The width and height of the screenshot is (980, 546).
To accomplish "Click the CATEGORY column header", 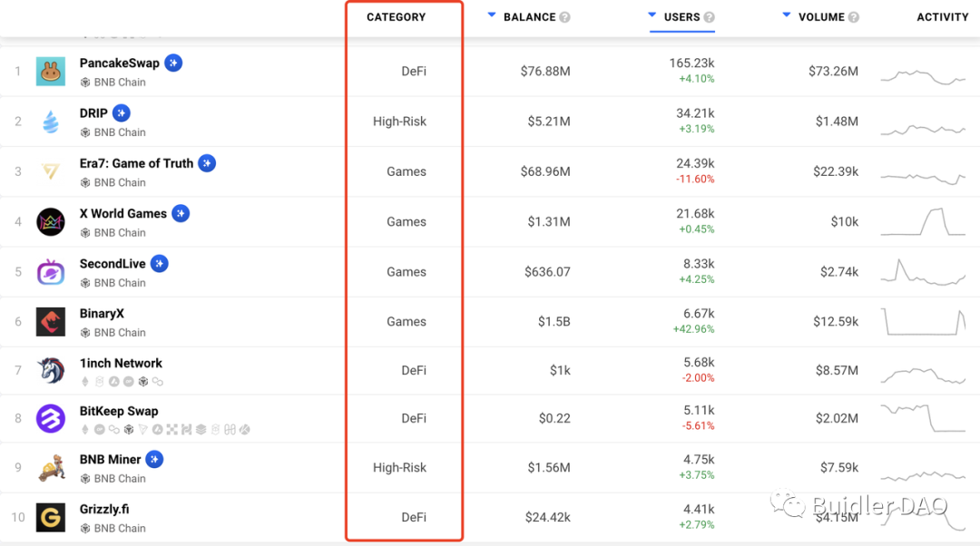I will (x=397, y=17).
